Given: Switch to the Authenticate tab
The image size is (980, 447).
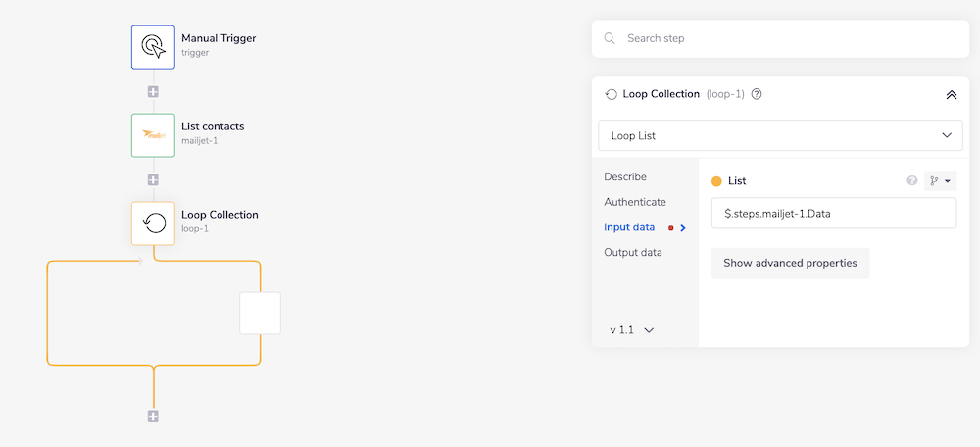Looking at the screenshot, I should (x=635, y=202).
